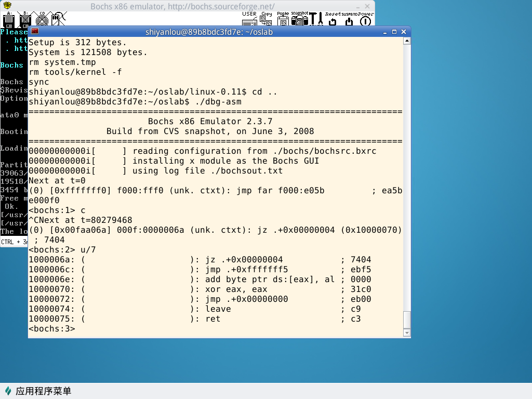Open the Bochs config tools icon
The image size is (532, 399).
[316, 19]
